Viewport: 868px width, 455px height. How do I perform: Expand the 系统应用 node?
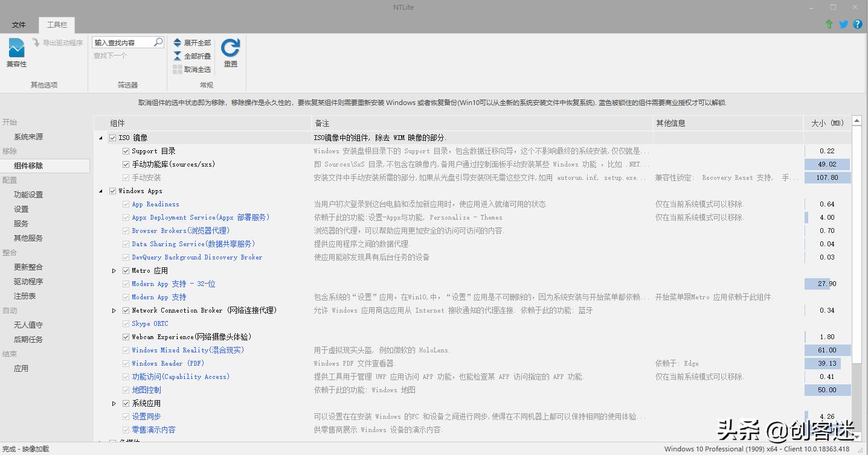pos(114,403)
